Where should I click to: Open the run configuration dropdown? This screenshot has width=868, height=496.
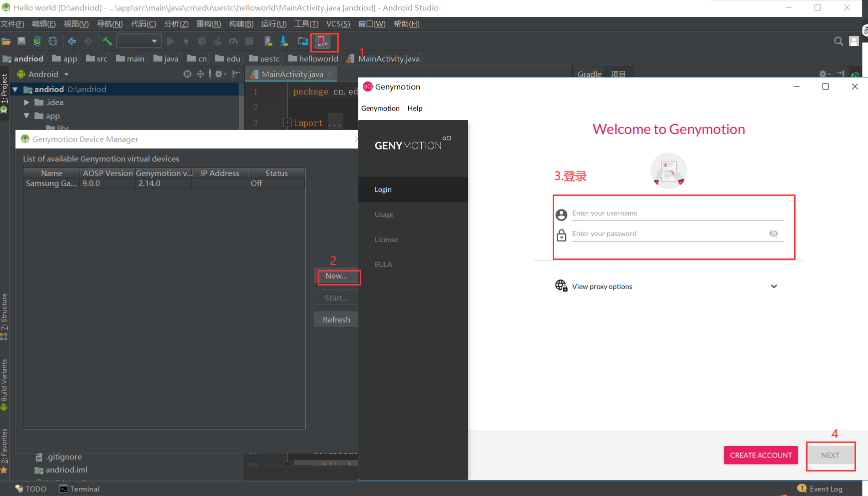point(139,41)
